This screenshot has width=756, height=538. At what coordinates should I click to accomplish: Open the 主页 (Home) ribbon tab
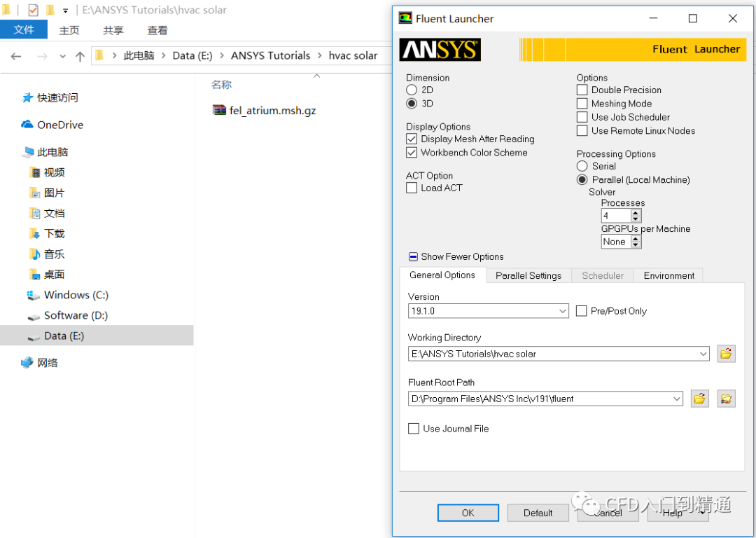pyautogui.click(x=69, y=30)
